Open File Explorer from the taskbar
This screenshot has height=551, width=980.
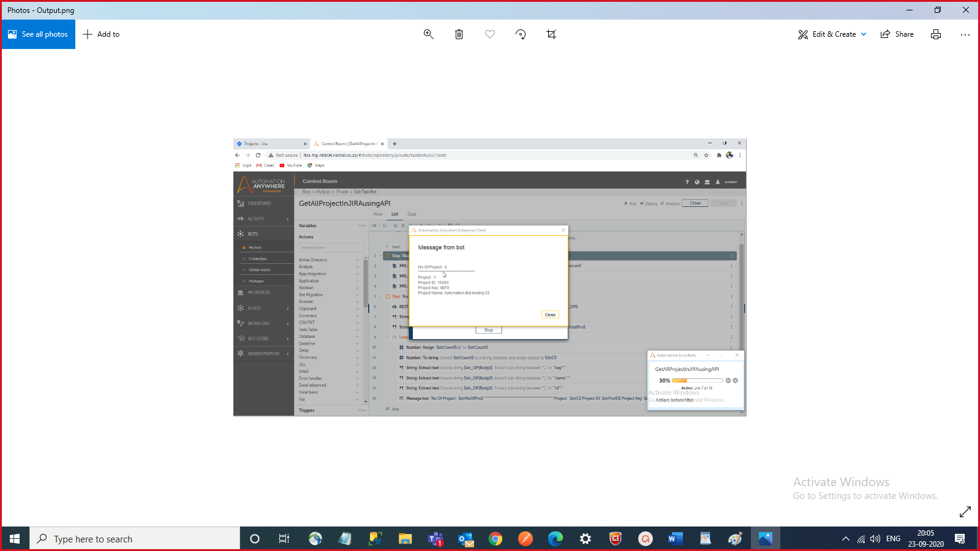[405, 539]
